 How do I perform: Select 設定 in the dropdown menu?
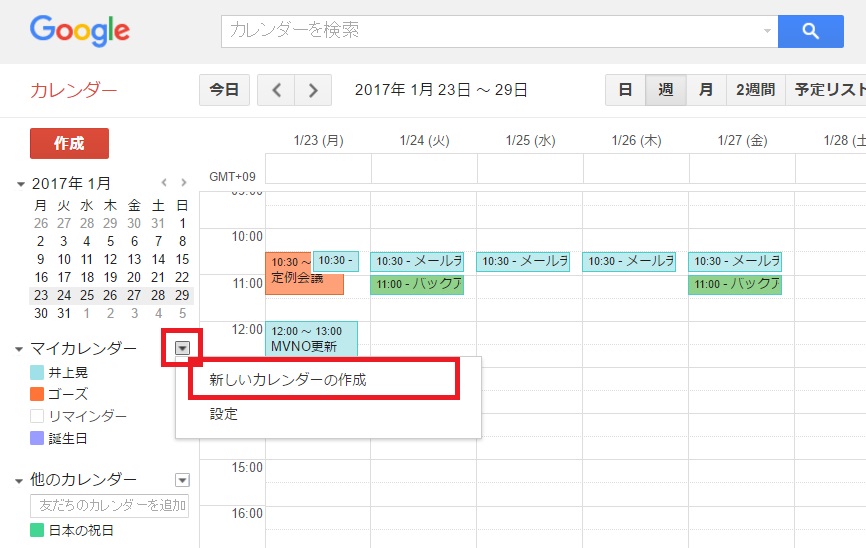point(224,414)
